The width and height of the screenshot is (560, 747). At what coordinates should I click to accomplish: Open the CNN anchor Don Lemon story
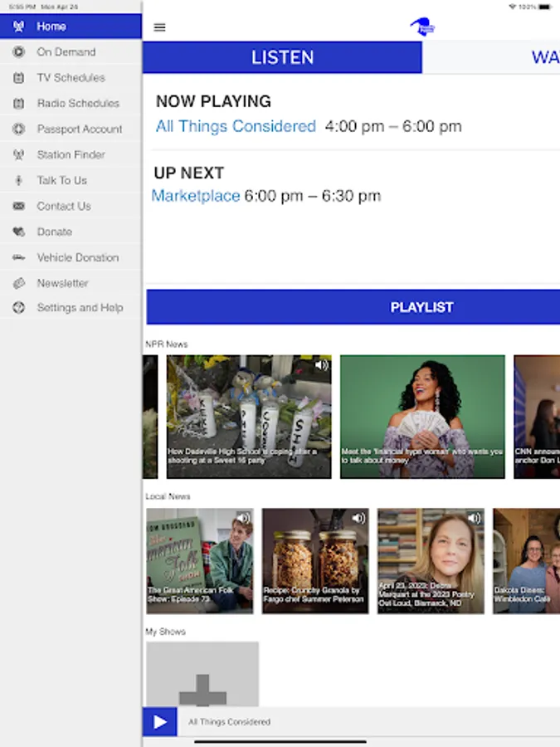pos(537,417)
